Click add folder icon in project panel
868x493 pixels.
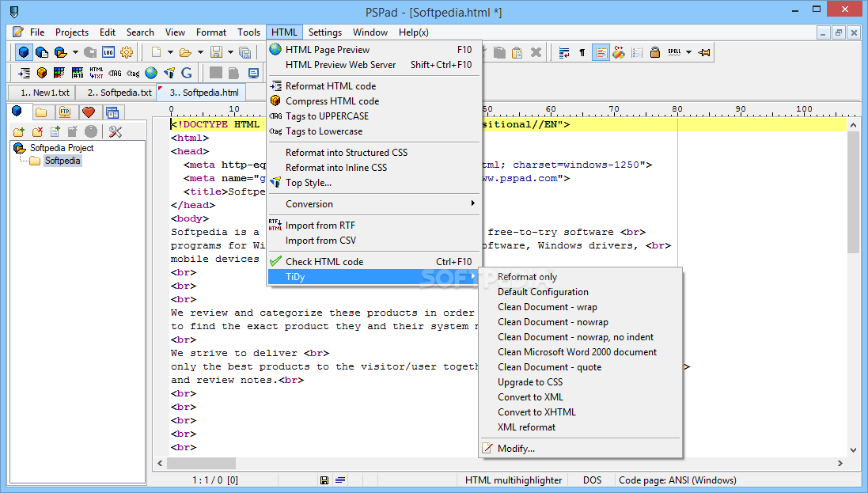point(19,131)
